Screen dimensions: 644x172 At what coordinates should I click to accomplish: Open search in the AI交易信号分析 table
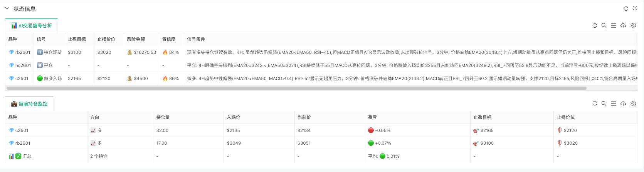tap(604, 26)
